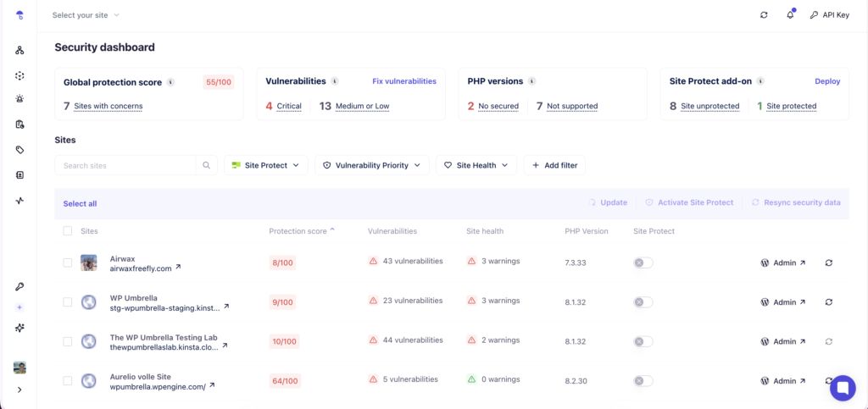Click the API Key menu item
This screenshot has width=868, height=409.
click(829, 15)
